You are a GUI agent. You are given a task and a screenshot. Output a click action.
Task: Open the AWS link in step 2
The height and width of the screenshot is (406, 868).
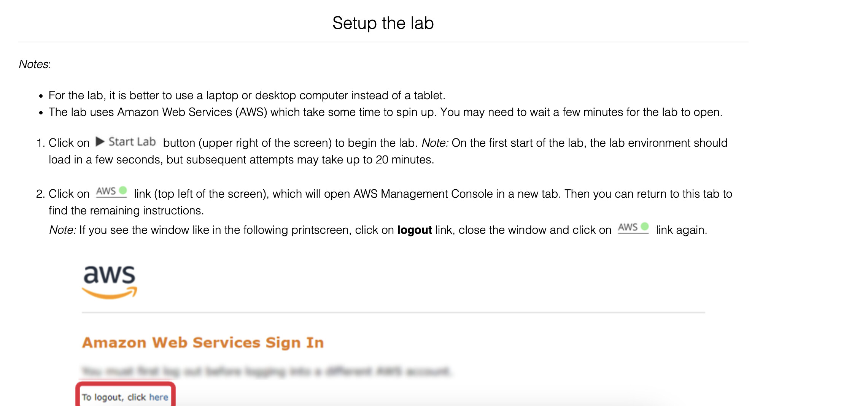(106, 191)
